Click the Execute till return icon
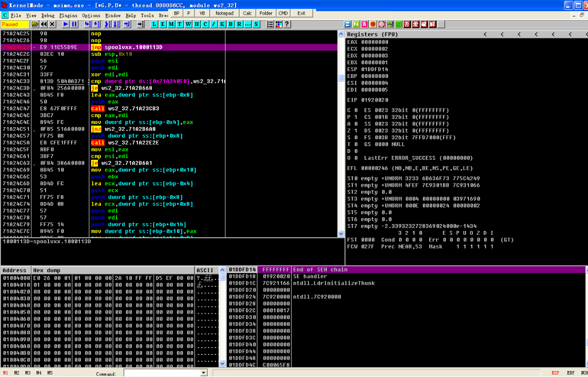Screen dimensions: 588x377 (x=126, y=24)
